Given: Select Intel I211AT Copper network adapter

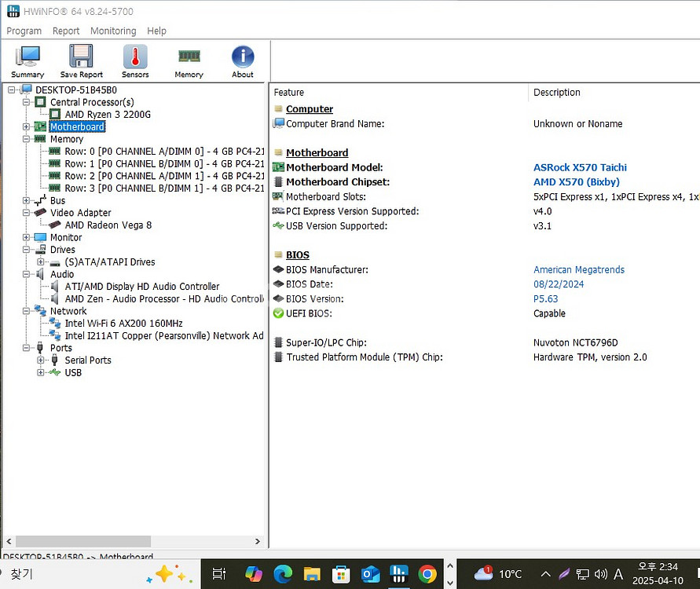Looking at the screenshot, I should tap(164, 335).
